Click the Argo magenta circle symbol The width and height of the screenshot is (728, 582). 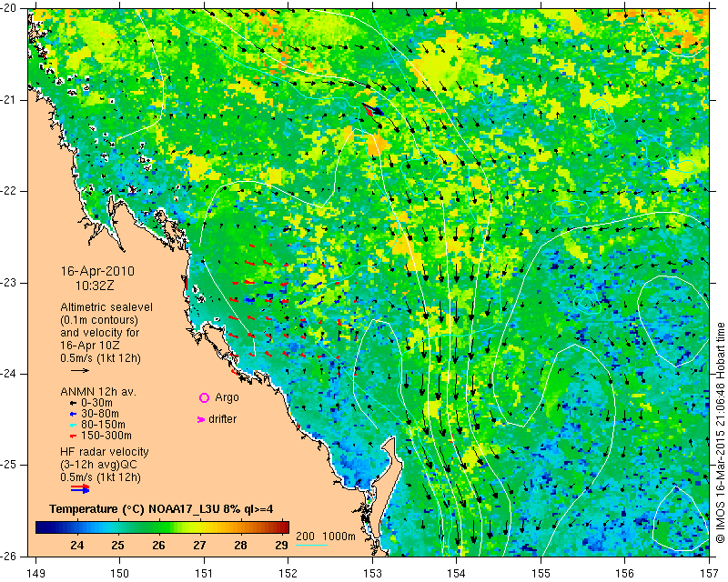204,397
